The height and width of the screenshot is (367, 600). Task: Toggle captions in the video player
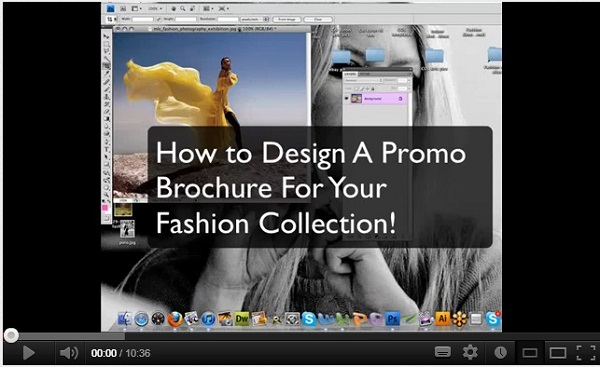tap(443, 352)
